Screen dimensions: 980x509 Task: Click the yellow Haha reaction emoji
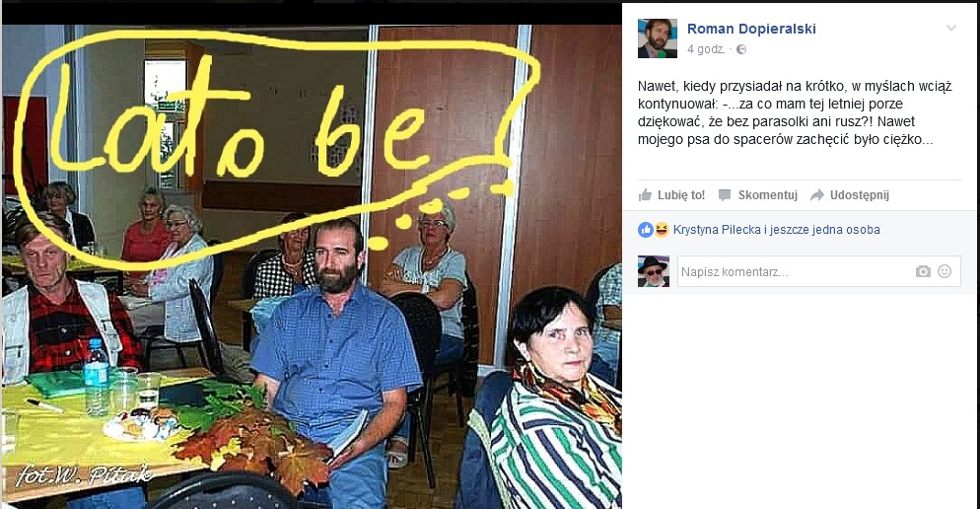(x=662, y=230)
